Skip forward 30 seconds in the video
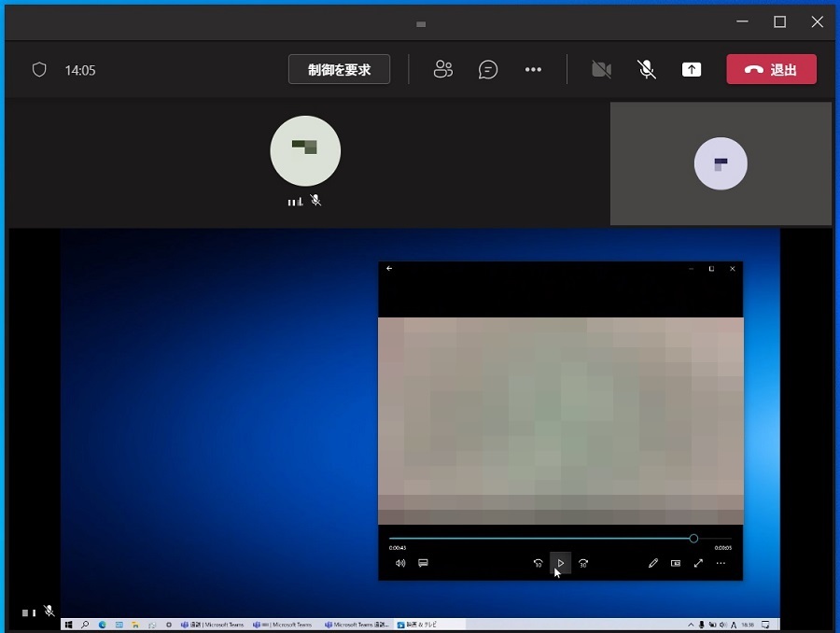Image resolution: width=840 pixels, height=633 pixels. pos(583,563)
